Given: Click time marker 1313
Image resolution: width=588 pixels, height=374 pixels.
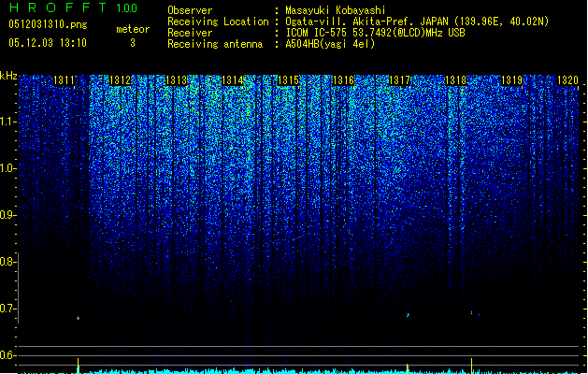Looking at the screenshot, I should pos(176,80).
